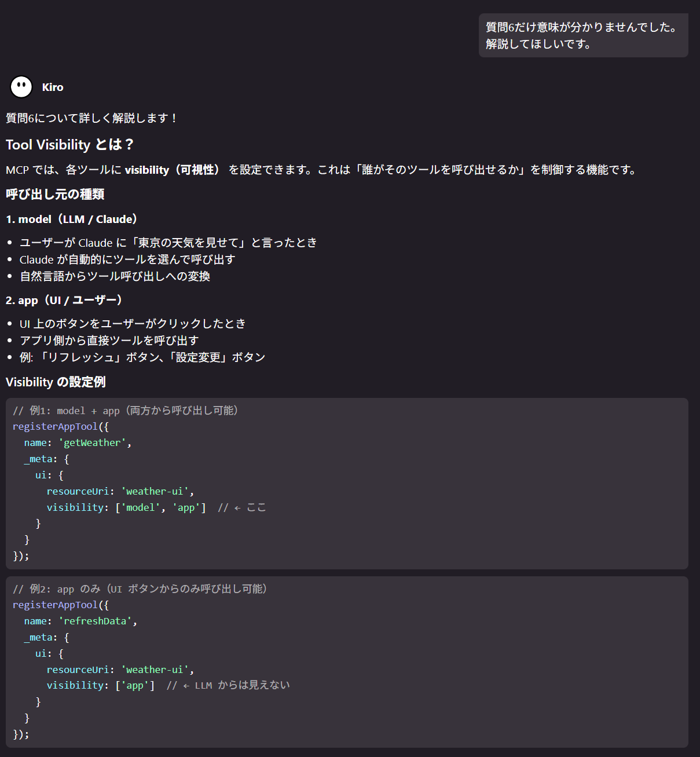Click the bold text 'visibility（可視性）'

tap(173, 170)
